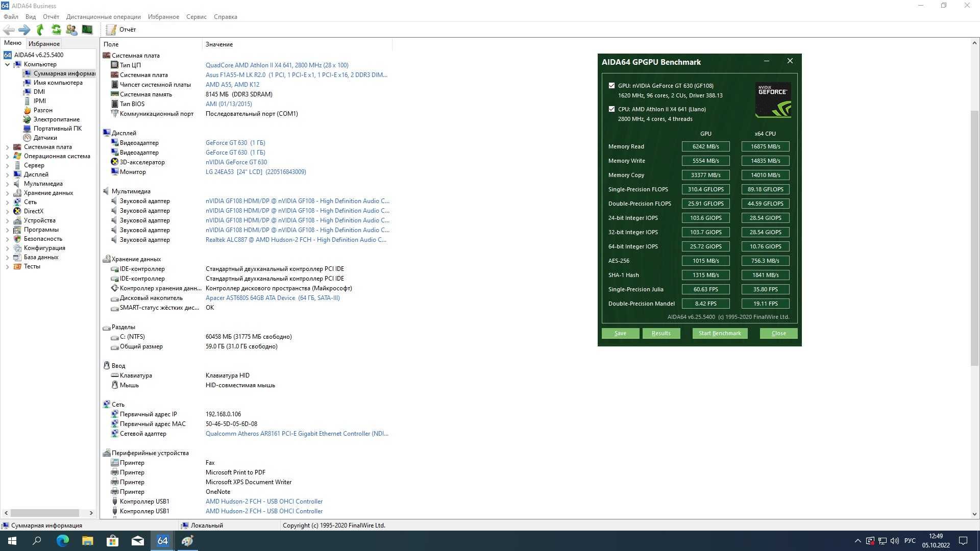Open the user management toolbar icon

[71, 30]
